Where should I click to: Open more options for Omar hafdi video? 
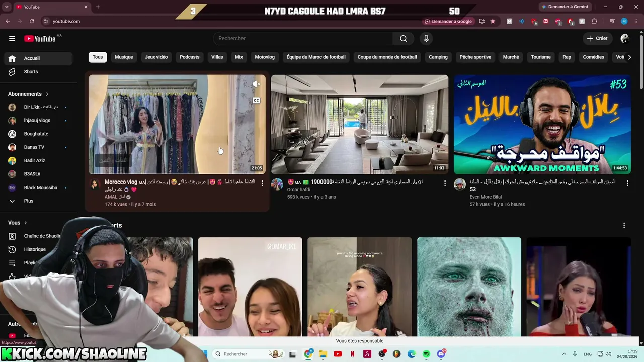click(x=445, y=184)
